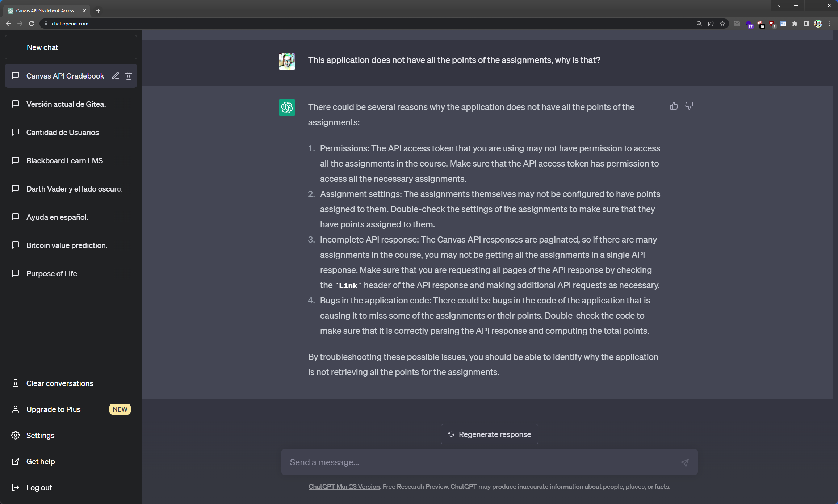Click the Regenerate response button
838x504 pixels.
click(x=489, y=434)
